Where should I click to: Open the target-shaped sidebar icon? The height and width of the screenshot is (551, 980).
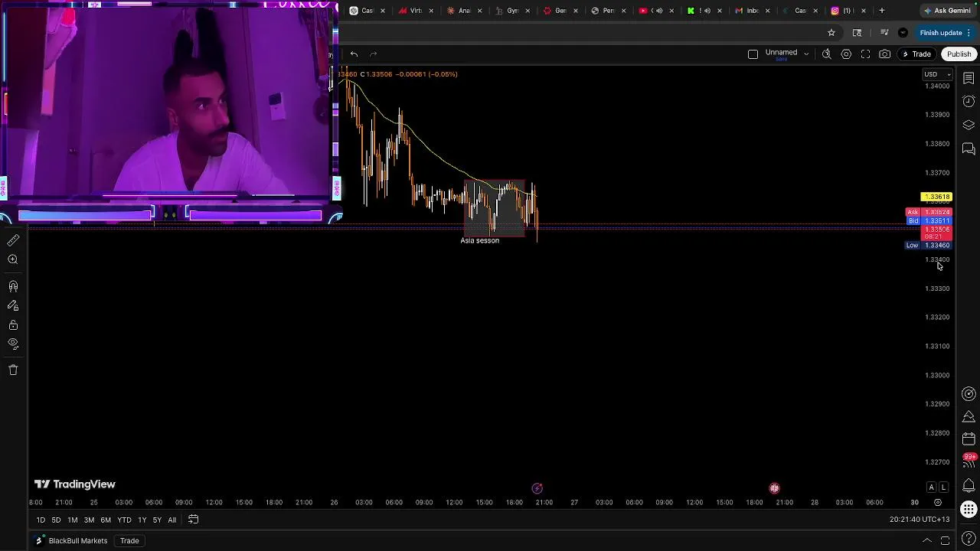click(969, 394)
